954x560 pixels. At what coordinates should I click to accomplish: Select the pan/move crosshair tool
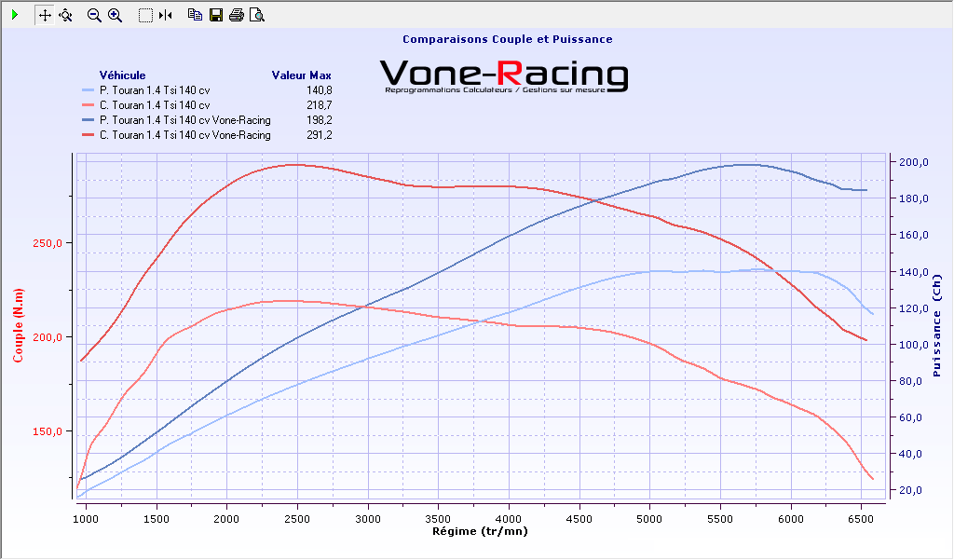45,15
